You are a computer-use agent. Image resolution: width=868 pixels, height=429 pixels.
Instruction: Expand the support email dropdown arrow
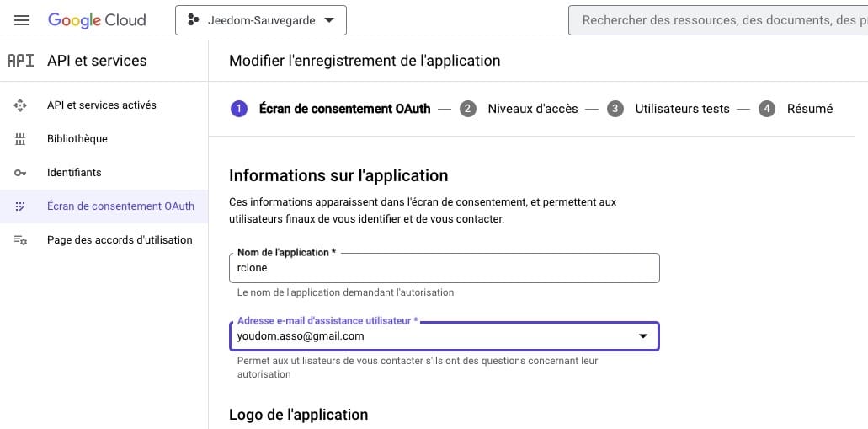pos(642,336)
